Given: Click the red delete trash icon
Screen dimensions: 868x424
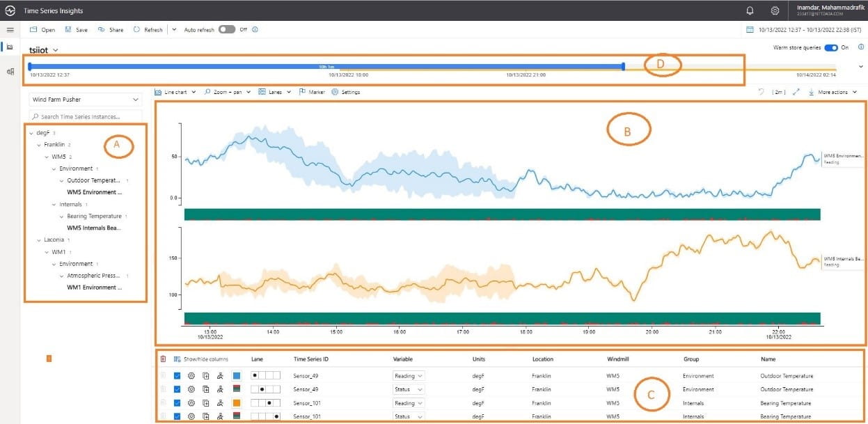Looking at the screenshot, I should [163, 359].
